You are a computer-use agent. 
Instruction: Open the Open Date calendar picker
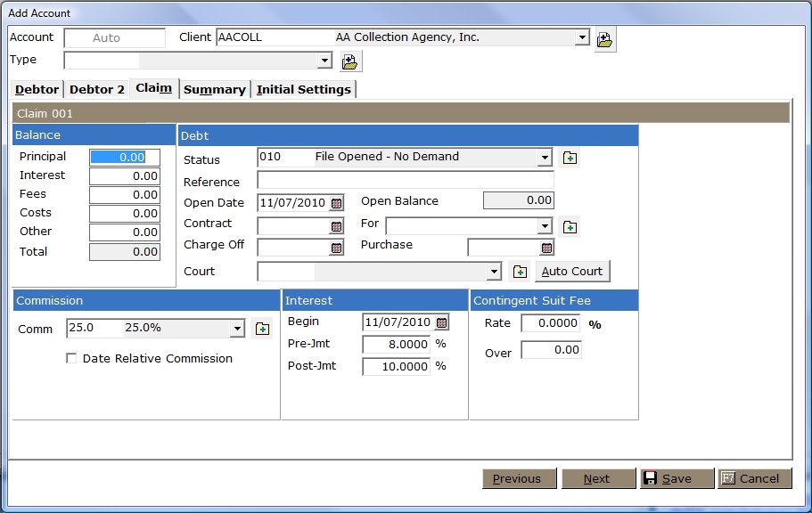click(x=337, y=203)
